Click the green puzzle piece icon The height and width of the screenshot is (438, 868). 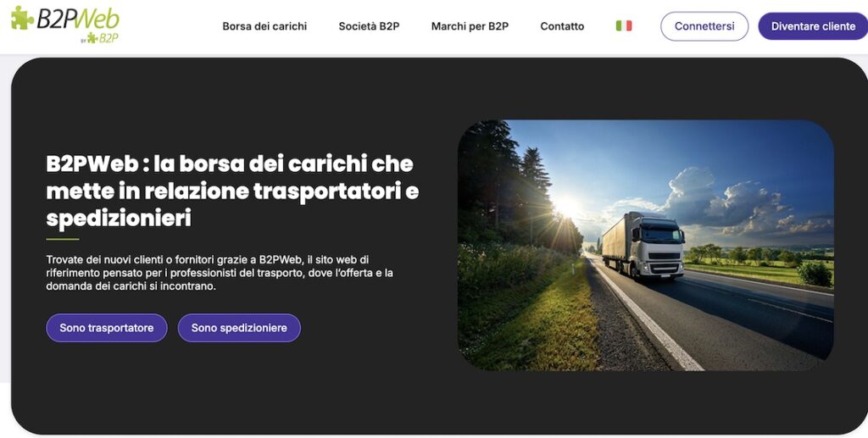click(x=21, y=18)
